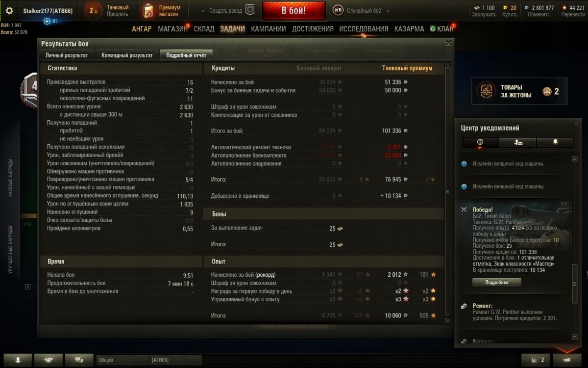This screenshot has width=588, height=368.
Task: Open the Общий chat channel field
Action: point(122,360)
